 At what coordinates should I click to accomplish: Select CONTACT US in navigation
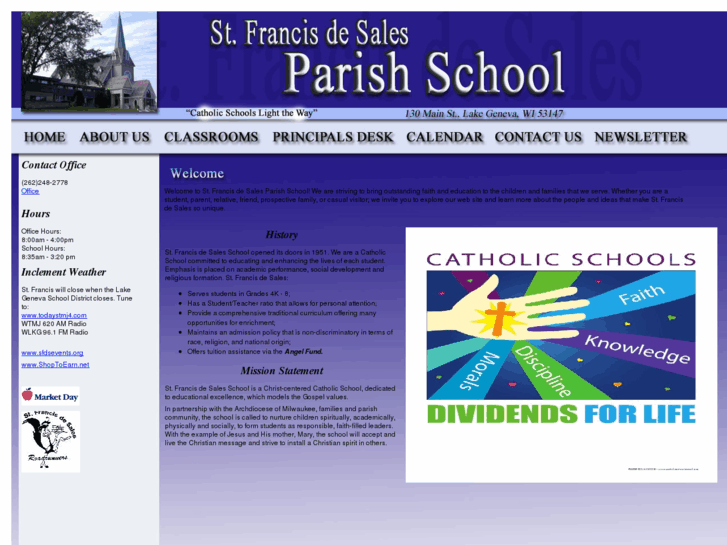538,137
